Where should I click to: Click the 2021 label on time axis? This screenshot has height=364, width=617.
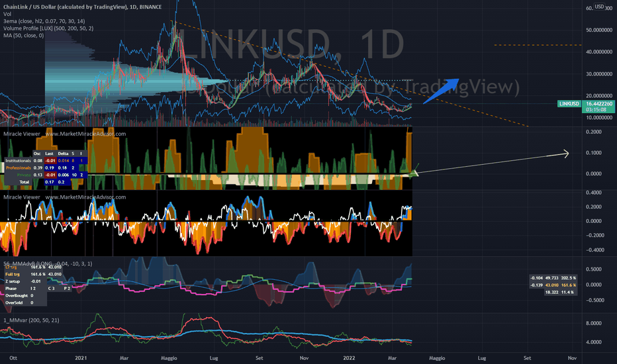[81, 357]
